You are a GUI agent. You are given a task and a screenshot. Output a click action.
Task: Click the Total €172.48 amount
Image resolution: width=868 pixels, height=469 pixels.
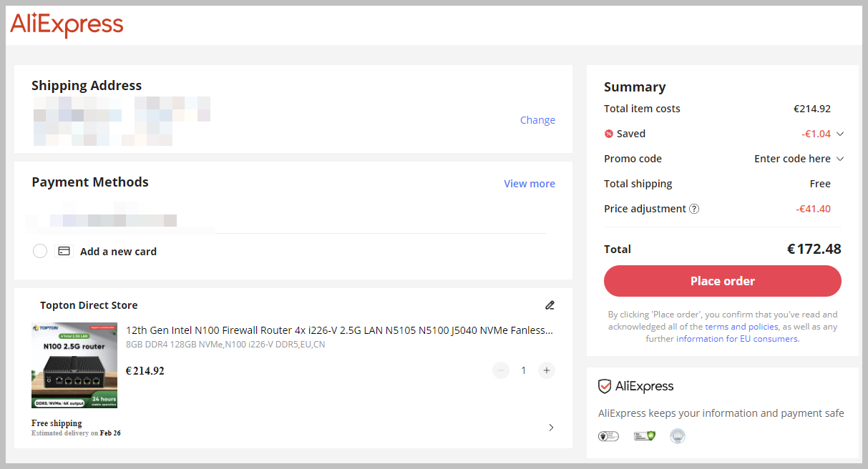click(814, 250)
